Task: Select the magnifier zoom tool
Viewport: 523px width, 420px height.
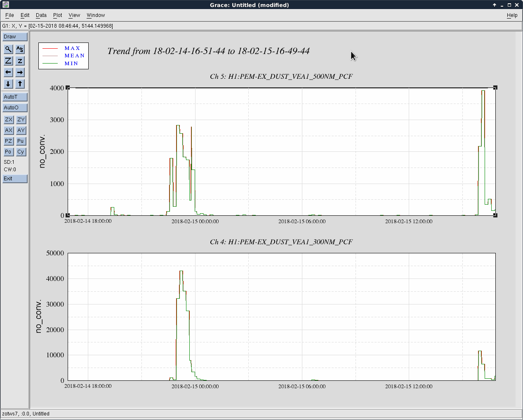Action: pyautogui.click(x=8, y=50)
